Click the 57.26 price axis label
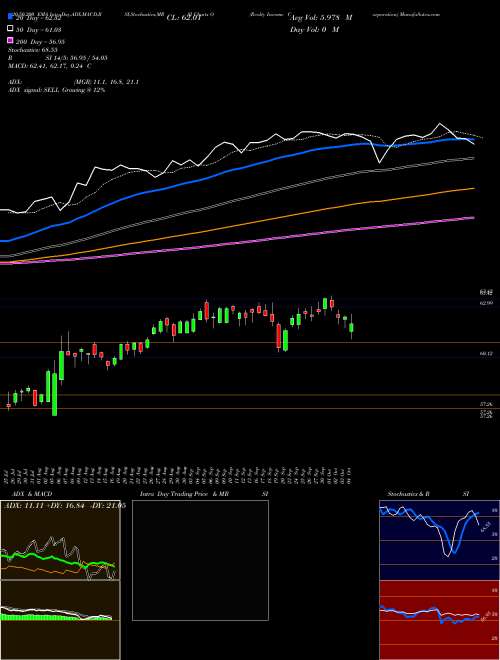Image resolution: width=500 pixels, height=660 pixels. (x=487, y=404)
